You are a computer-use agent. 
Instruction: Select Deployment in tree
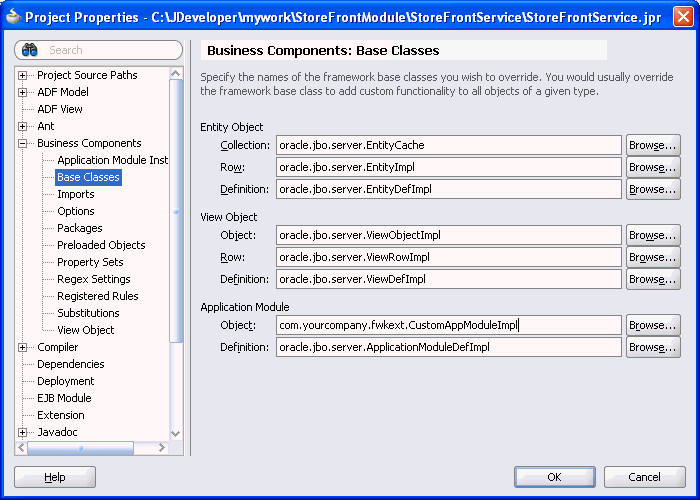click(66, 381)
